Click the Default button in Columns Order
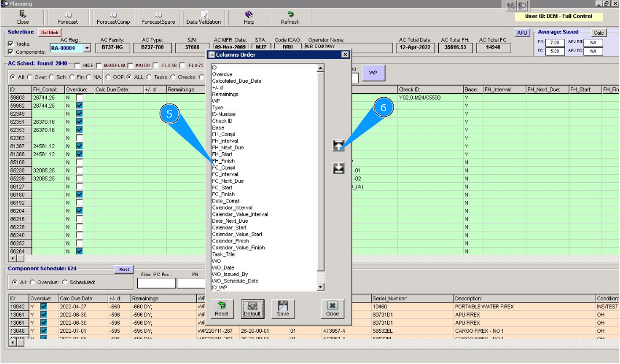 (x=252, y=308)
